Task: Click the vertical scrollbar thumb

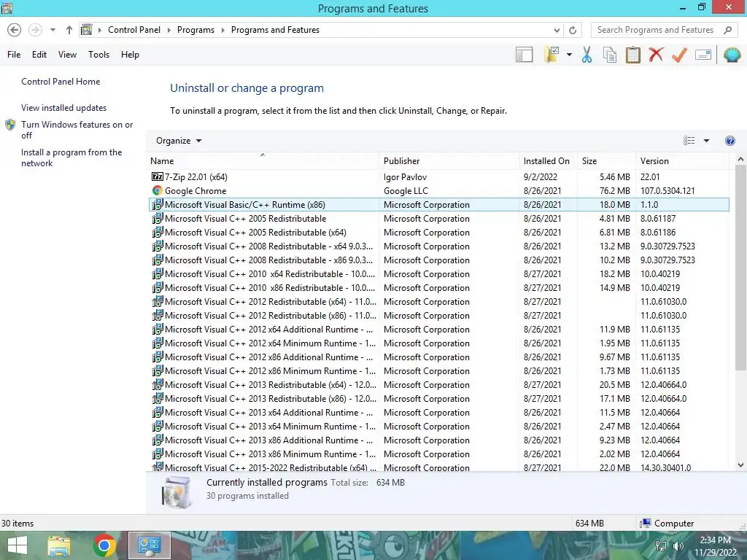Action: pyautogui.click(x=740, y=268)
